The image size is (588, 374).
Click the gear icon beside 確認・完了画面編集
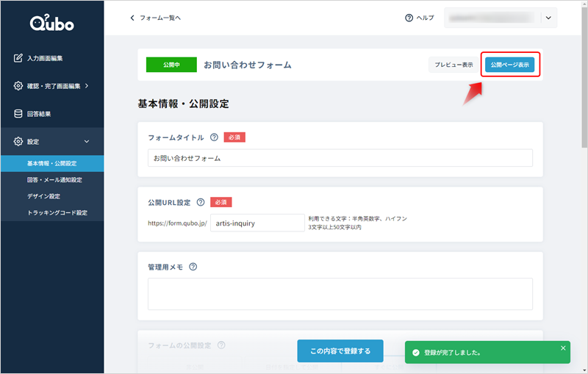click(18, 86)
